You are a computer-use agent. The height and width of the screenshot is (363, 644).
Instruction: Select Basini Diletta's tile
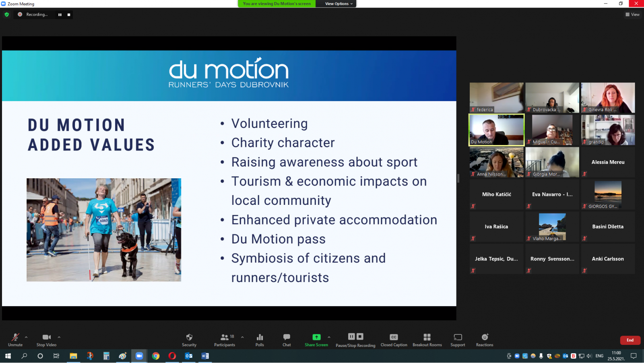click(608, 227)
